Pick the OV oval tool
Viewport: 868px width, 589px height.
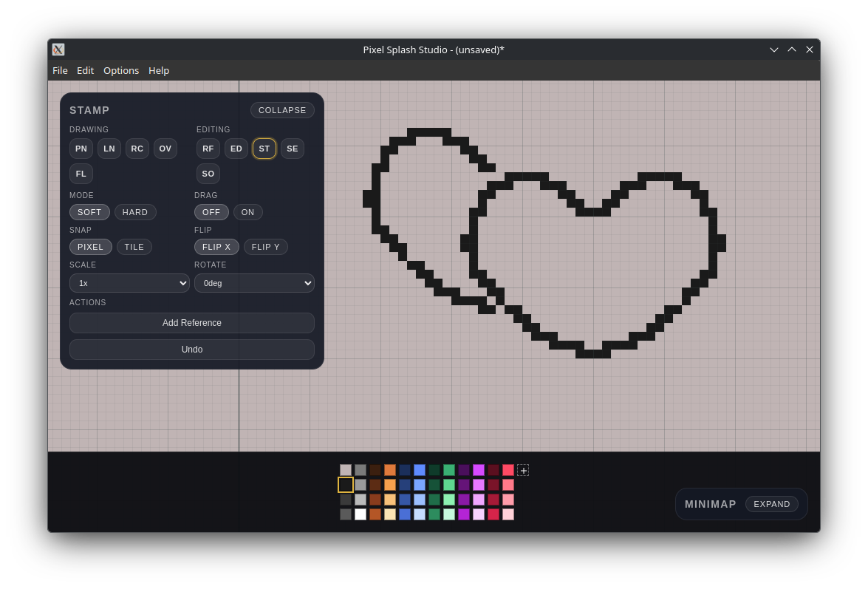coord(165,149)
